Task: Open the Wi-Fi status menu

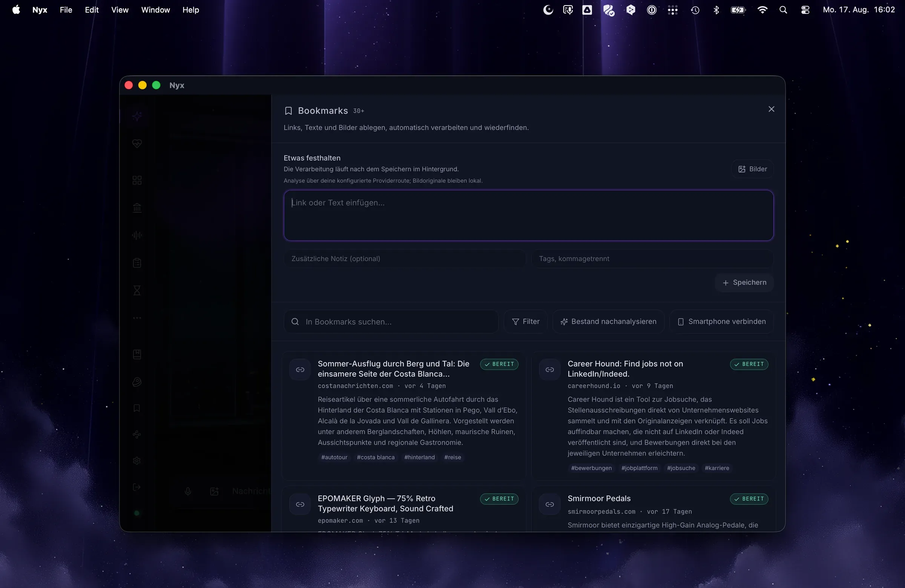Action: click(x=762, y=10)
